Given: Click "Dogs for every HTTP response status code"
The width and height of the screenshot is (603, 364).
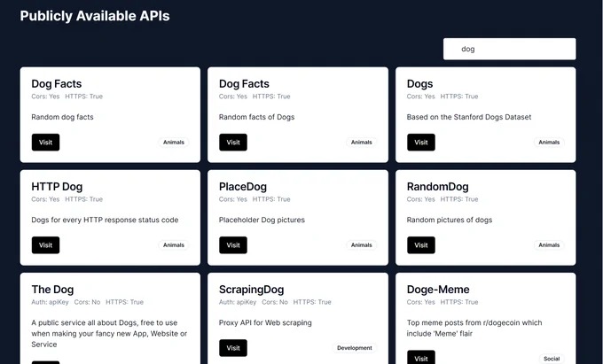Looking at the screenshot, I should tap(105, 220).
